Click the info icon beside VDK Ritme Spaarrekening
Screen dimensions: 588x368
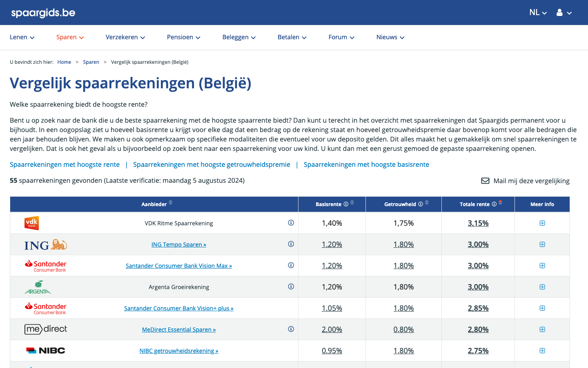[x=291, y=223]
